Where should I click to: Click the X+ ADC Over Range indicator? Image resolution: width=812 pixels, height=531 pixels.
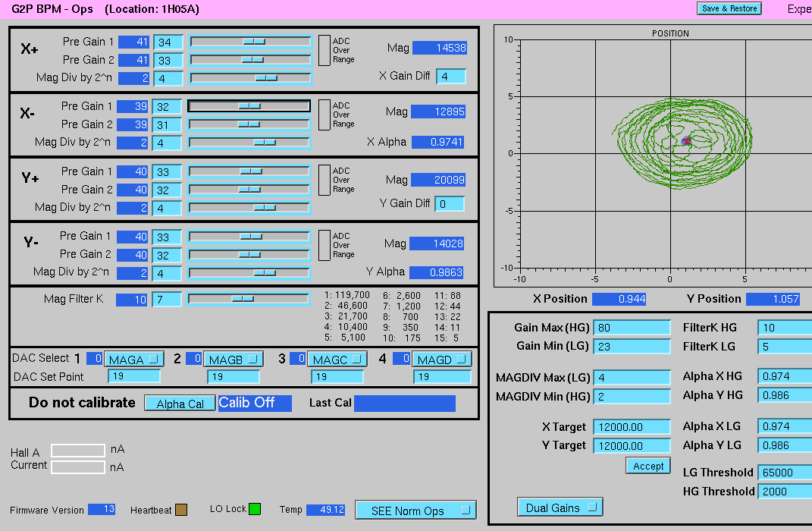[324, 50]
